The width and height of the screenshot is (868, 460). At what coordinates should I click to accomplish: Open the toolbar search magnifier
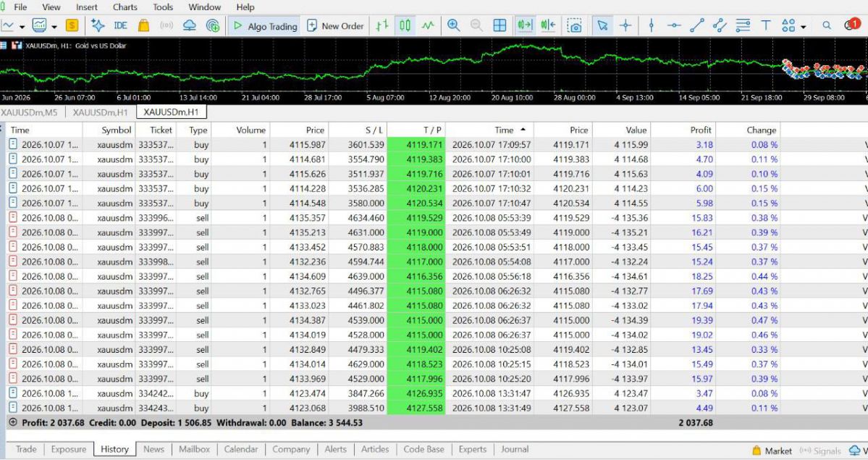pos(827,25)
